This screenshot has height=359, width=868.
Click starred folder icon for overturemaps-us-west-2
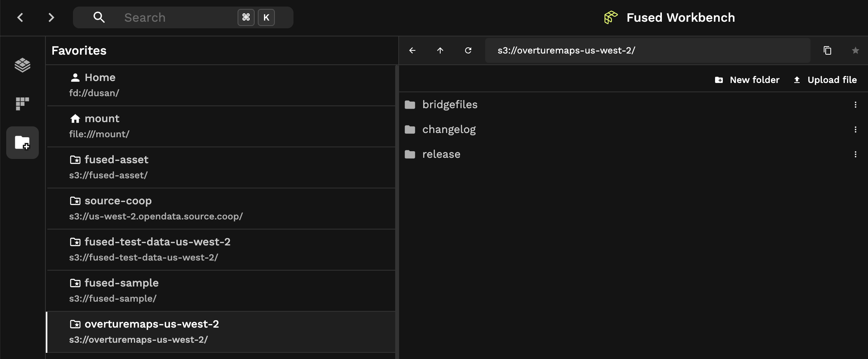tap(75, 324)
